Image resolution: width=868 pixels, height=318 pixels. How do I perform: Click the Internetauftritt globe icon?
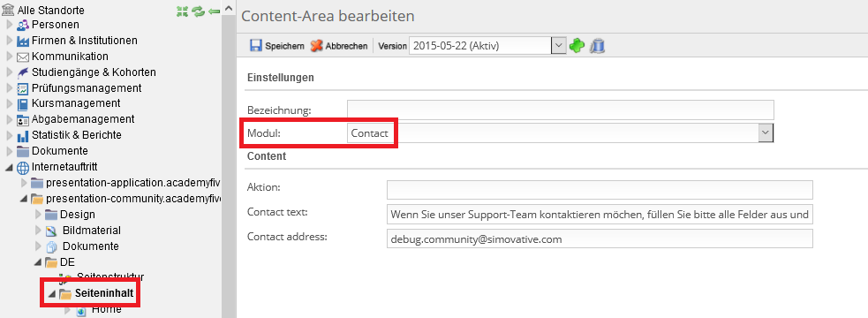point(23,167)
